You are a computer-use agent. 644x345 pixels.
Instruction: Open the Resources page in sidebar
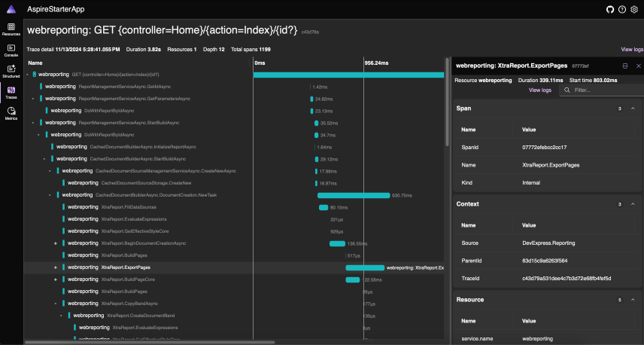click(x=11, y=29)
